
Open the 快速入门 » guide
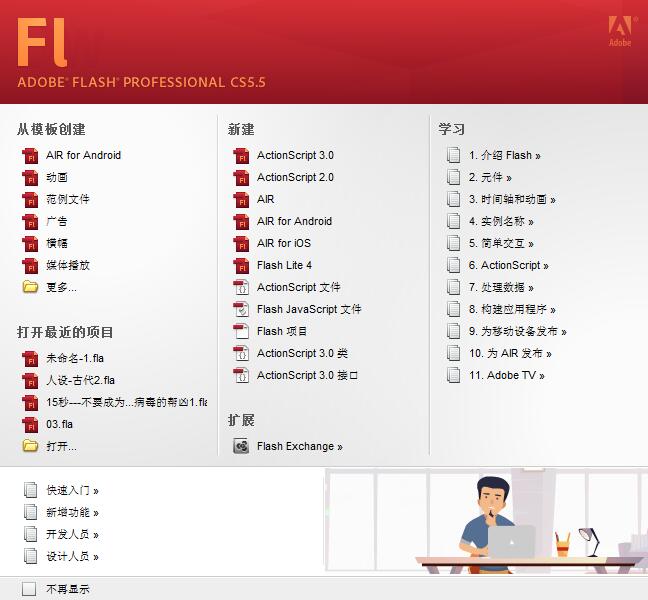(x=72, y=490)
